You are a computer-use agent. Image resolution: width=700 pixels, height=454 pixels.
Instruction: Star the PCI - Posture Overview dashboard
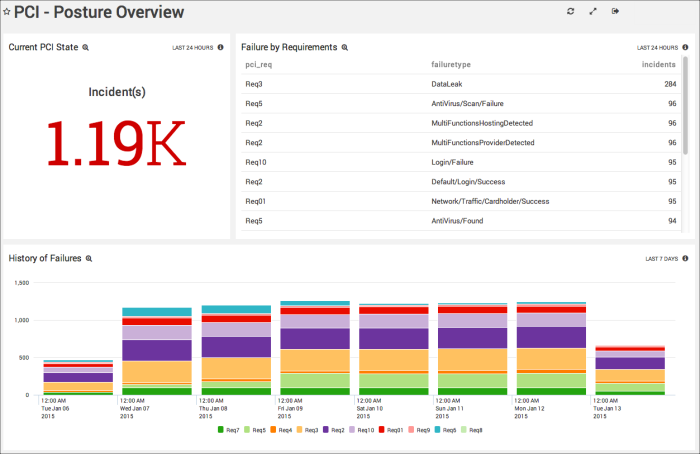point(7,13)
